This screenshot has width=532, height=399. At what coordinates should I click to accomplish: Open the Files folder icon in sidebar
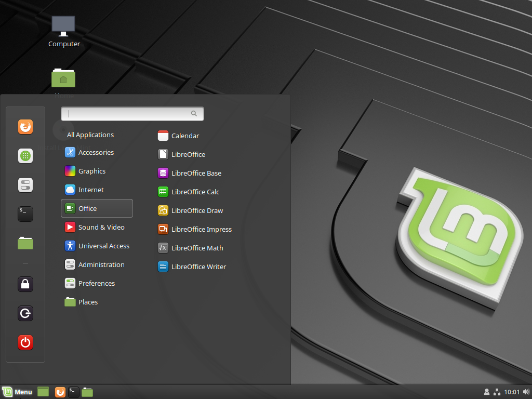[25, 243]
